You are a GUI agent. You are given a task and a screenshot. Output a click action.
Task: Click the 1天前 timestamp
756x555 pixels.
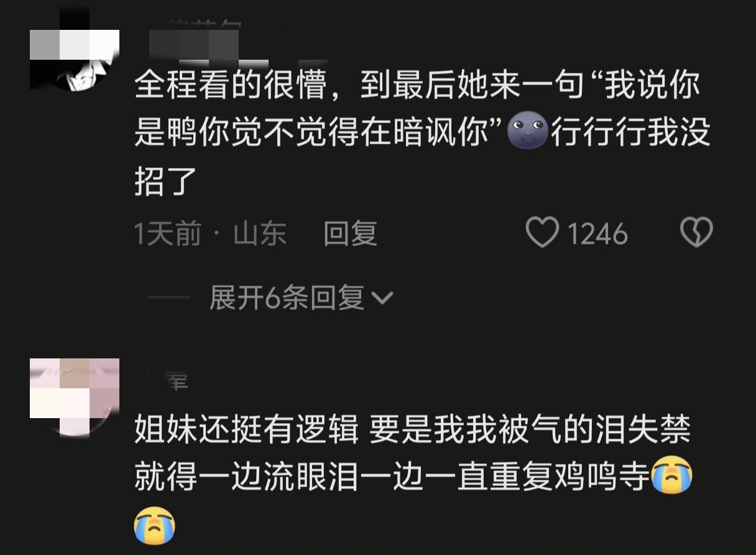point(168,234)
